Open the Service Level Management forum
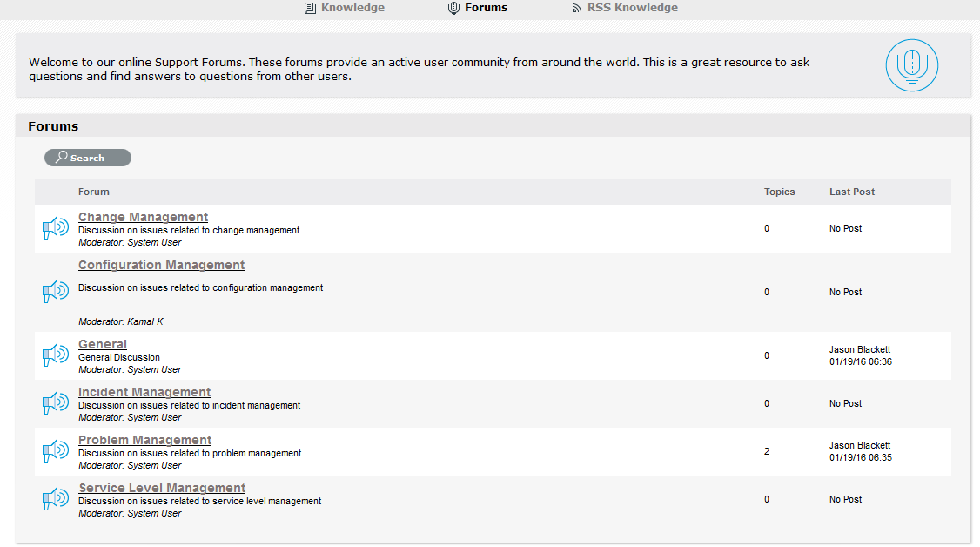Screen dimensions: 980x547 162,488
